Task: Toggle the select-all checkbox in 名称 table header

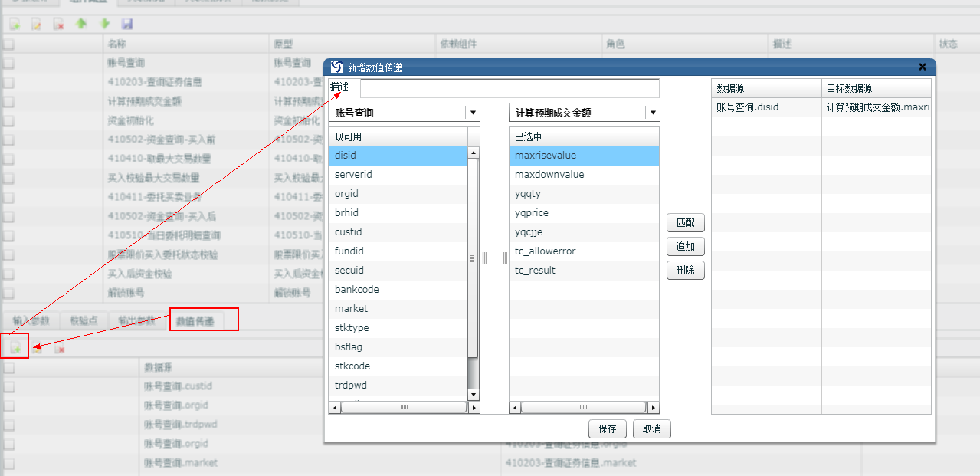Action: click(x=8, y=44)
